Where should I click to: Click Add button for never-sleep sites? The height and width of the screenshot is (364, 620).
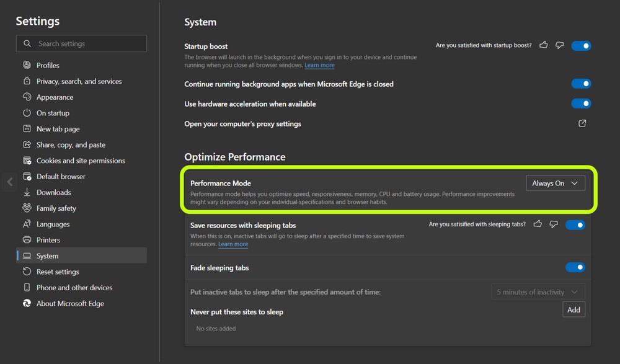573,309
